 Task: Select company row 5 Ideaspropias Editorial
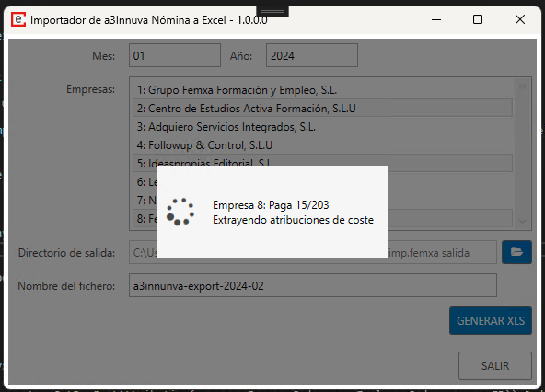click(322, 163)
